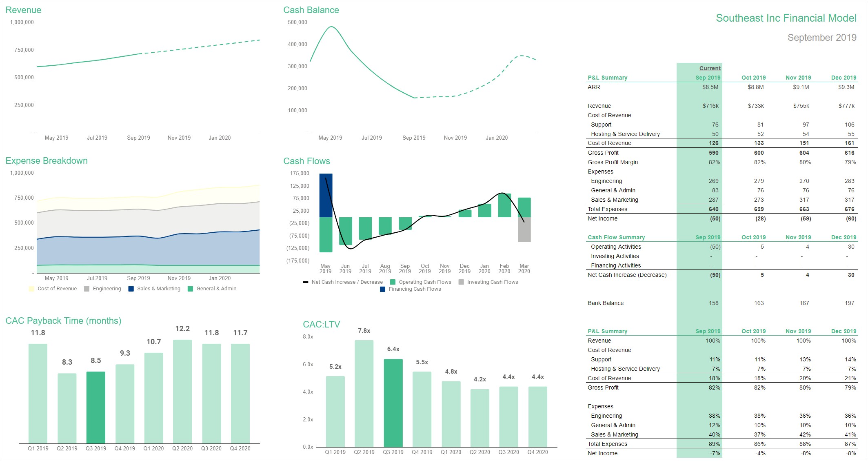Click the Southeast Inc Financial Model heading
This screenshot has height=461, width=868.
786,18
